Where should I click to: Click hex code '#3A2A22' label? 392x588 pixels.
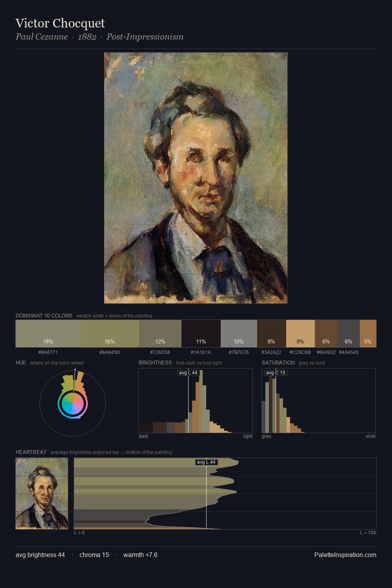[x=271, y=352]
